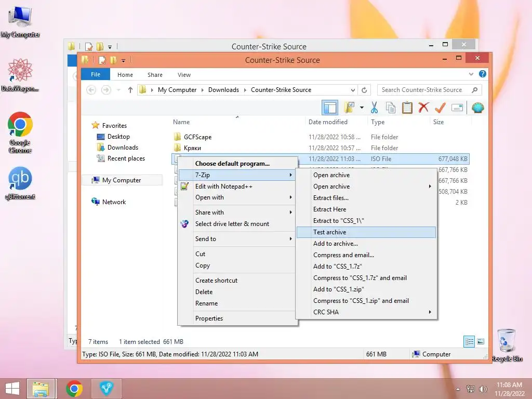
Task: Click the red X Delete toolbar icon
Action: (423, 108)
